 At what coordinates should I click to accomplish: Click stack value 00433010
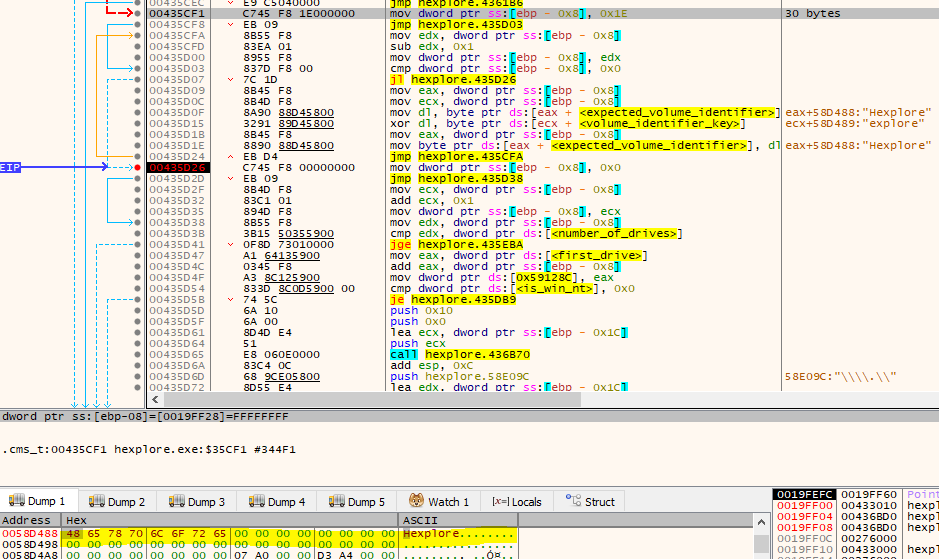[869, 506]
